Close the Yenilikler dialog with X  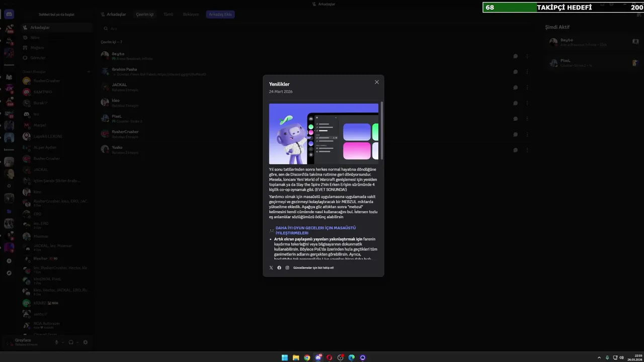pyautogui.click(x=376, y=82)
